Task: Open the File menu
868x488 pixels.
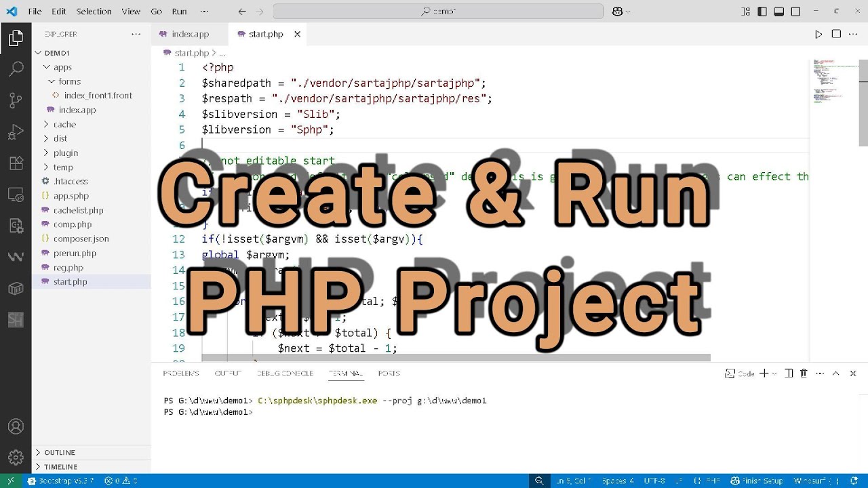Action: click(35, 12)
